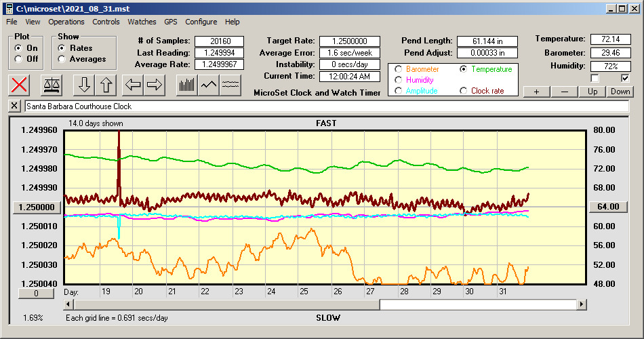This screenshot has height=339, width=644.
Task: Click the horizontal scrollbar right arrow
Action: click(x=581, y=304)
